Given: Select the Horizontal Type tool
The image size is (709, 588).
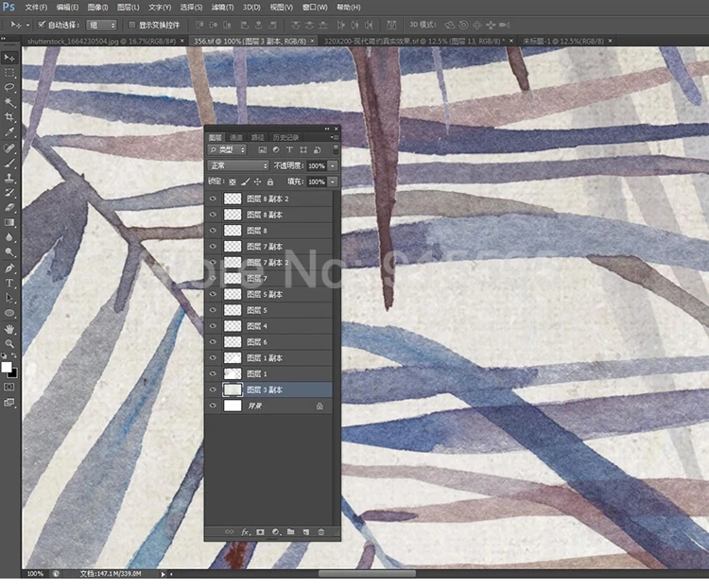Looking at the screenshot, I should coord(9,283).
